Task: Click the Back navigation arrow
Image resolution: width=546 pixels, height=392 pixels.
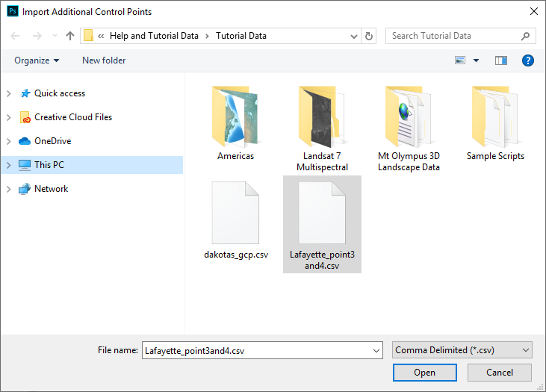Action: 15,36
